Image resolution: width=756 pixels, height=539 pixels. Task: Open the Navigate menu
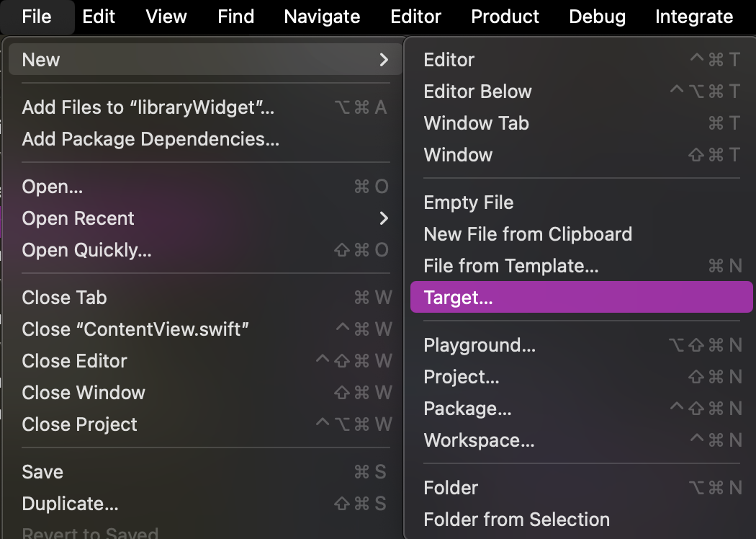pyautogui.click(x=322, y=17)
